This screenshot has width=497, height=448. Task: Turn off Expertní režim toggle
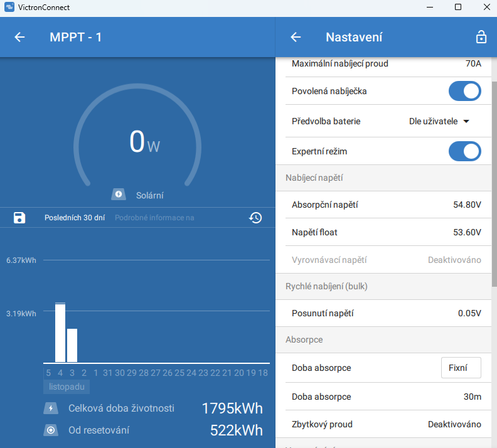click(464, 151)
